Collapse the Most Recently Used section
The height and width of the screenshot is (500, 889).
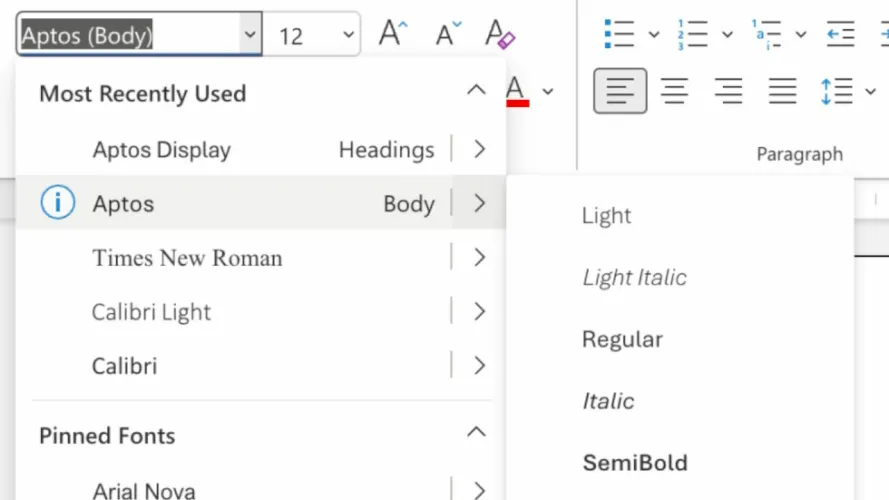(476, 91)
